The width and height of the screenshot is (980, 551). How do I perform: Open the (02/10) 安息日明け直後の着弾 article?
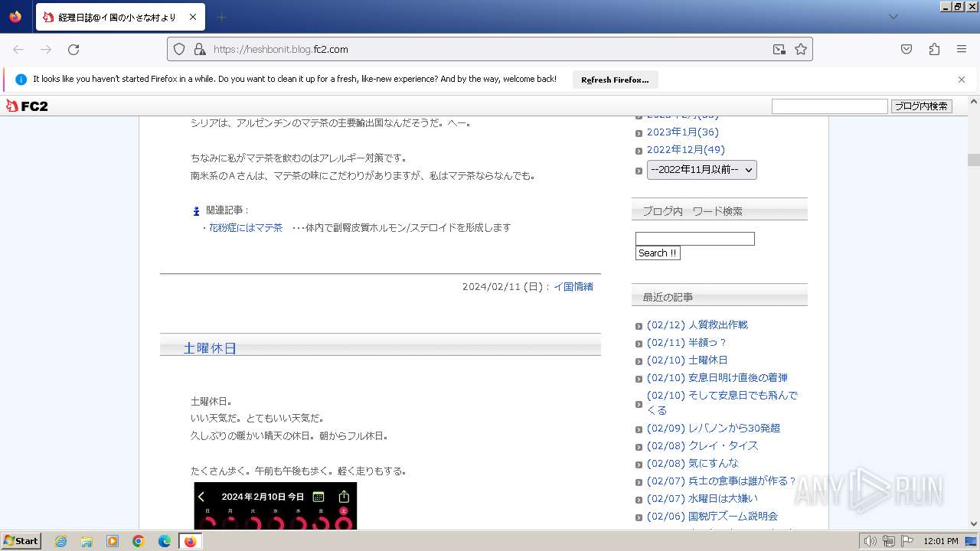(717, 378)
